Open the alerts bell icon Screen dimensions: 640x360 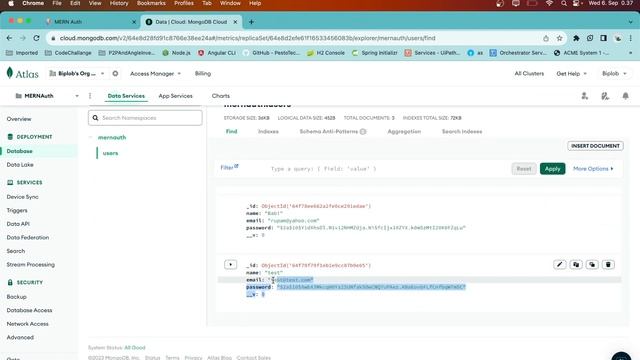click(x=625, y=96)
